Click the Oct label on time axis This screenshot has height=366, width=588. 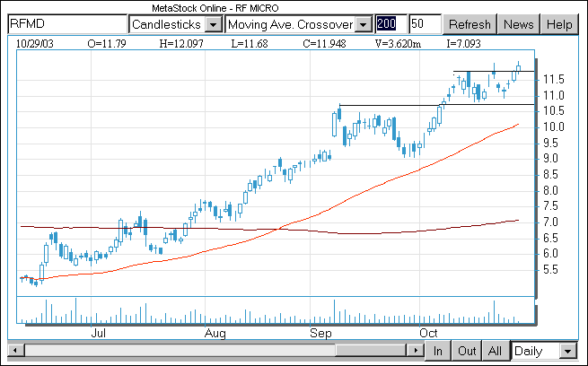(428, 333)
